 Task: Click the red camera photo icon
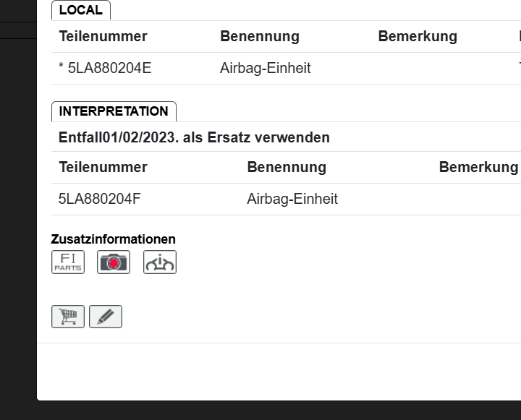pos(114,262)
